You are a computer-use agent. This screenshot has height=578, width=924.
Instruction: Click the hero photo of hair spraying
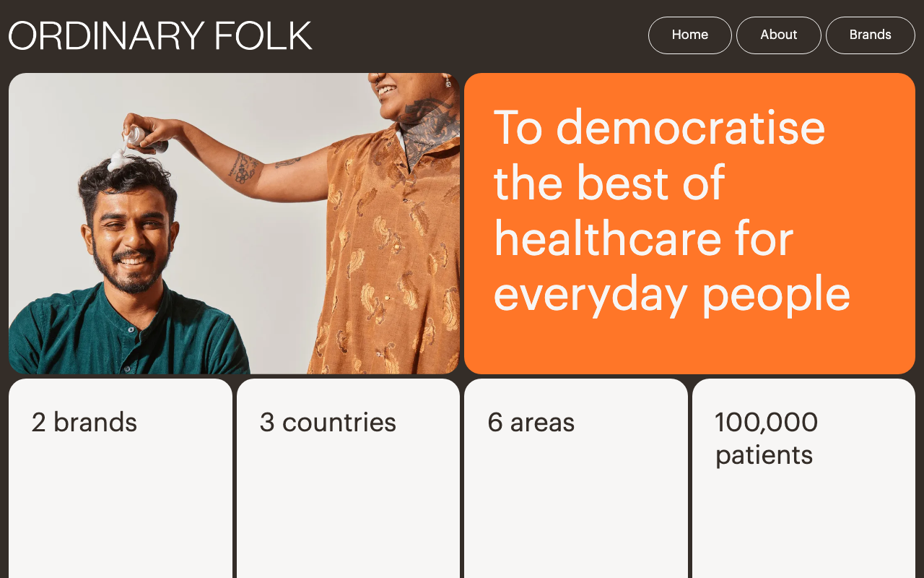click(x=234, y=223)
